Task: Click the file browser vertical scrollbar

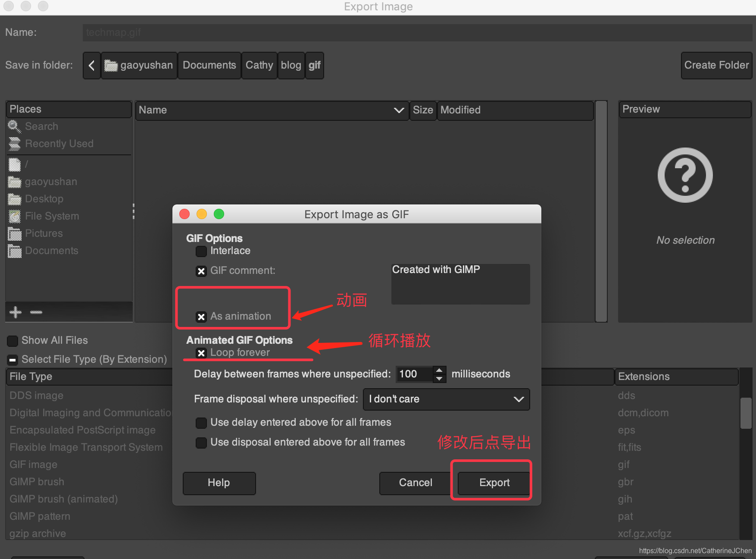Action: 601,211
